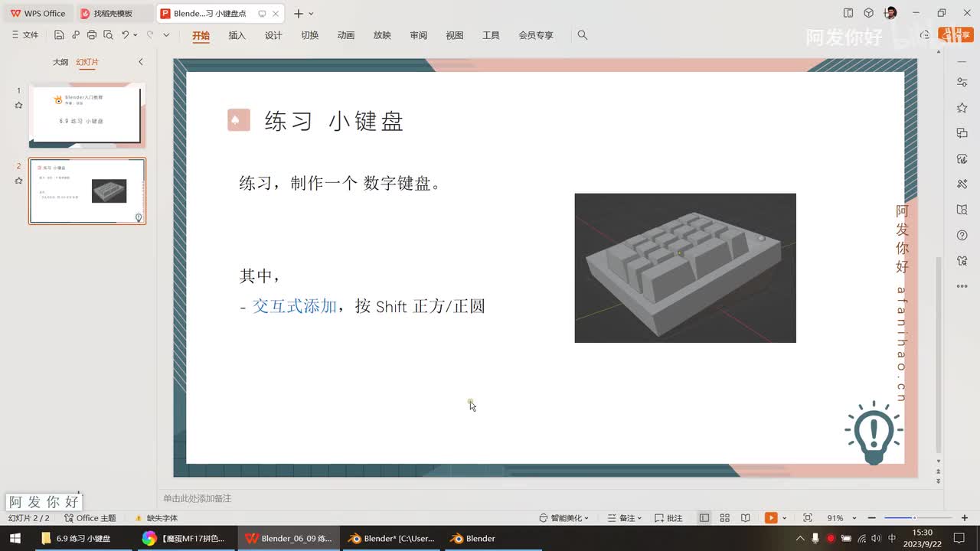Click the Redo arrow icon
The height and width of the screenshot is (551, 980).
pyautogui.click(x=150, y=35)
